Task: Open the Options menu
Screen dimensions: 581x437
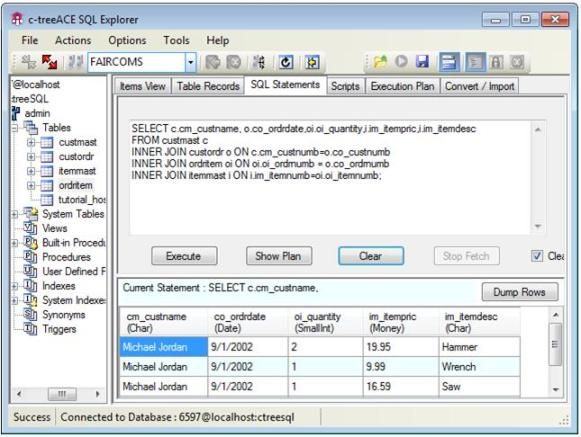Action: tap(127, 40)
